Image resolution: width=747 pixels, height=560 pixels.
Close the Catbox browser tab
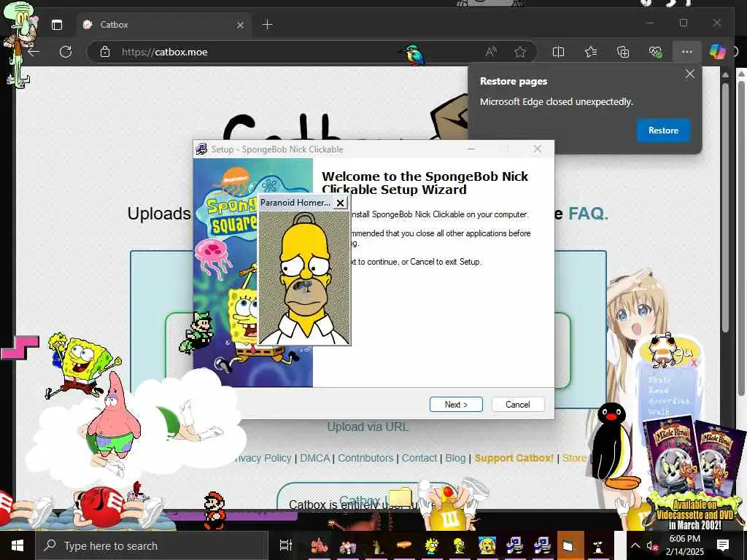pos(240,25)
